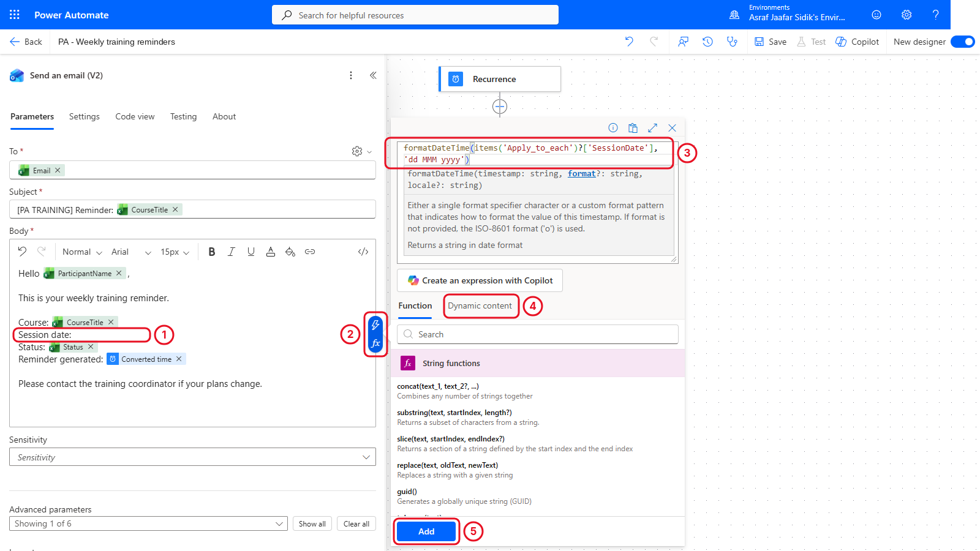Viewport: 980px width, 551px height.
Task: Click the Save button
Action: [x=771, y=42]
